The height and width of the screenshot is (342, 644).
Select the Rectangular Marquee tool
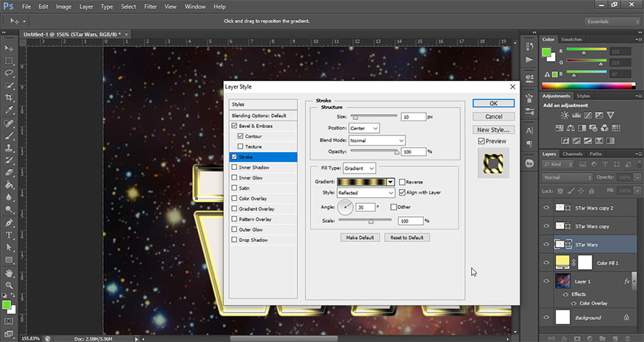coord(9,61)
